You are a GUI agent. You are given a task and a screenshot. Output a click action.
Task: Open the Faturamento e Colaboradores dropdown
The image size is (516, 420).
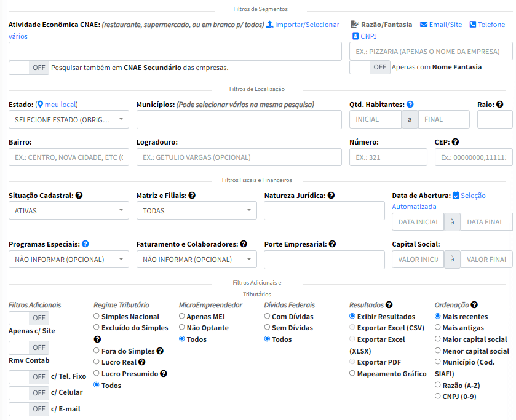(196, 260)
